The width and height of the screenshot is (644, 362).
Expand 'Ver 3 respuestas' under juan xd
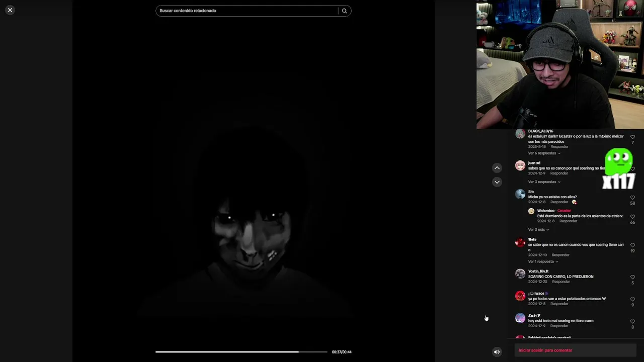click(544, 182)
